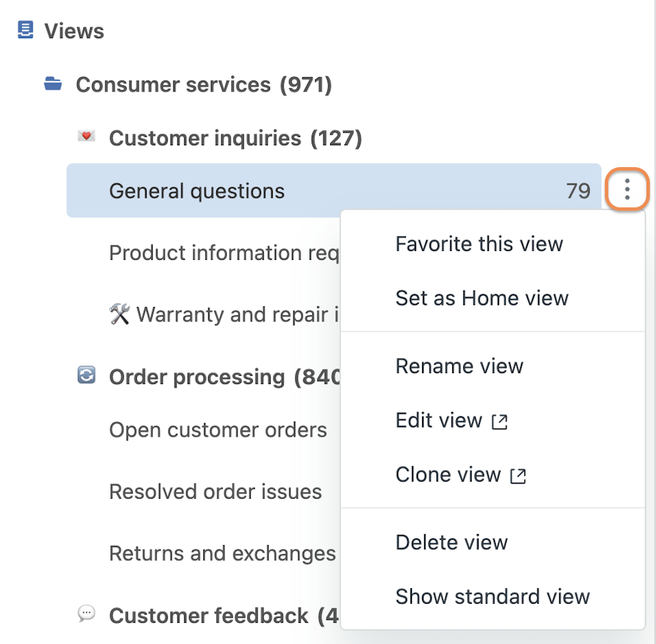Click the external link icon next to Edit view
The height and width of the screenshot is (644, 656).
pyautogui.click(x=500, y=422)
